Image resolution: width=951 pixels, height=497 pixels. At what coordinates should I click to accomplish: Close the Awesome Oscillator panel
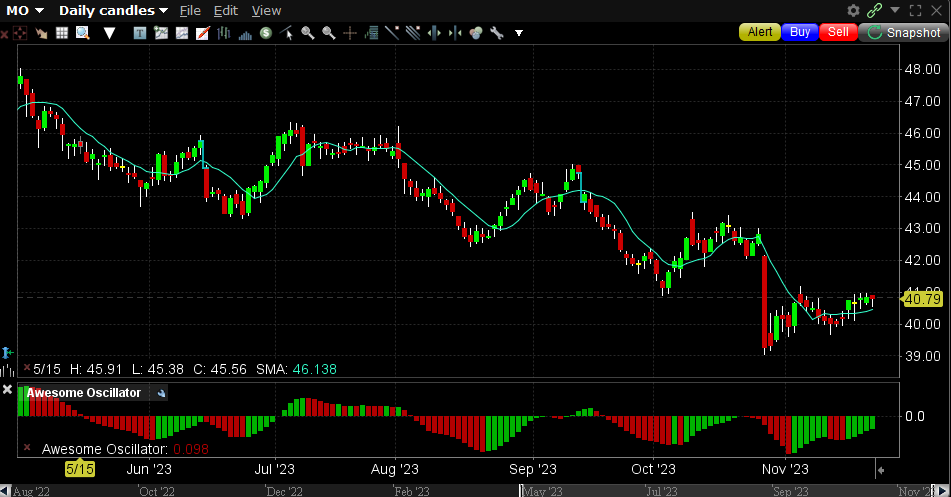(x=7, y=388)
